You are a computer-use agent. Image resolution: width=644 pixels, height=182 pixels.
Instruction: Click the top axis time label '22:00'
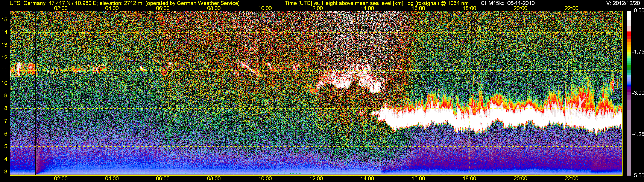point(571,8)
